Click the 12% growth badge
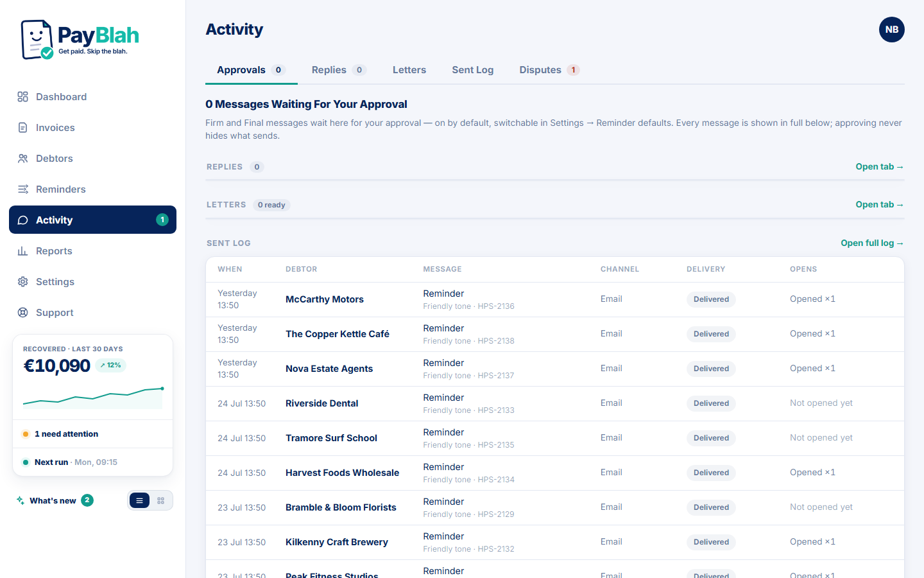 point(110,365)
